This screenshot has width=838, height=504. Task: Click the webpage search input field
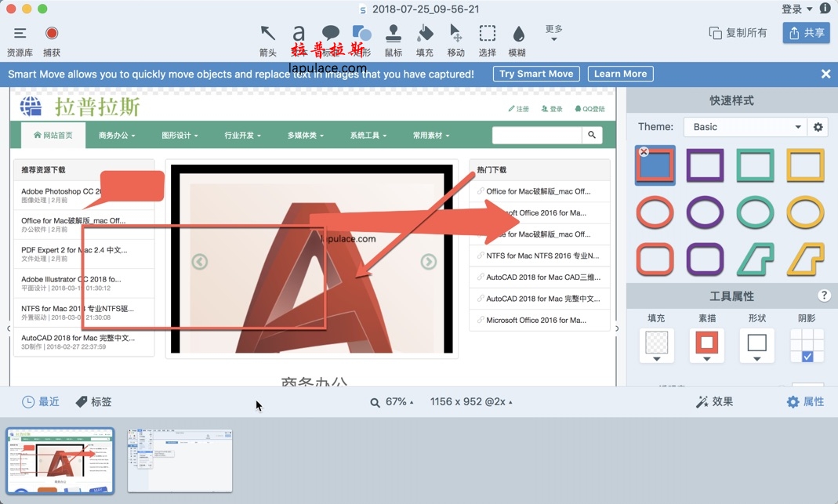pyautogui.click(x=536, y=136)
